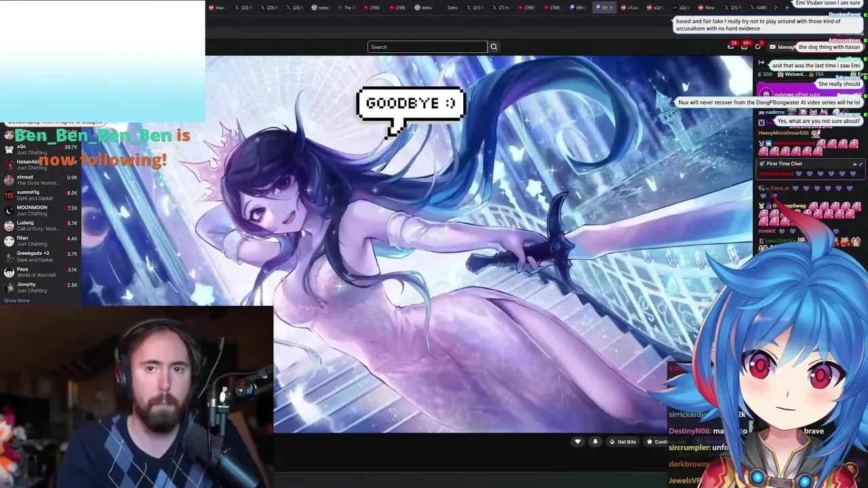Open Ludwig channel avatar in sidebar
This screenshot has height=488, width=868.
(9, 226)
